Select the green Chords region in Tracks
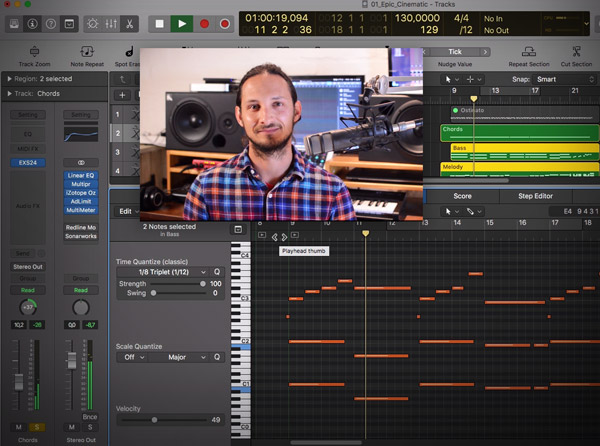The height and width of the screenshot is (446, 600). (520, 133)
